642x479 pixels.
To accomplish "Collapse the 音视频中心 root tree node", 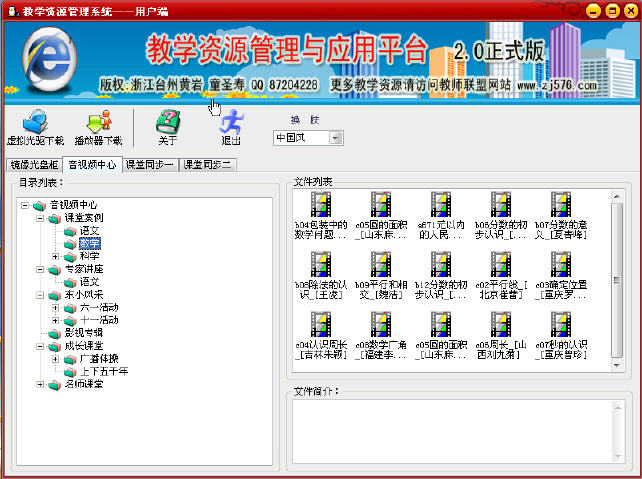I will 25,205.
